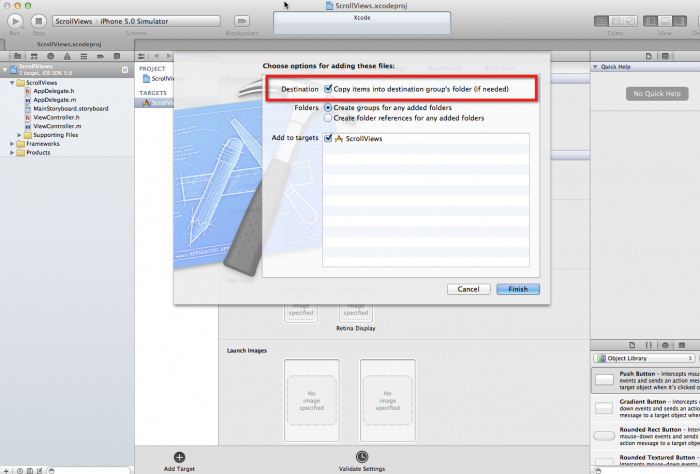Expand the Frameworks folder

[12, 144]
